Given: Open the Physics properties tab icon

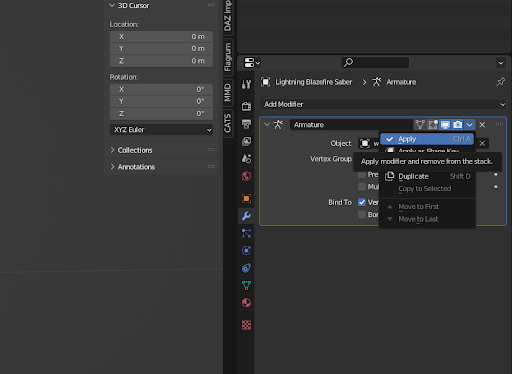Looking at the screenshot, I should tap(246, 251).
